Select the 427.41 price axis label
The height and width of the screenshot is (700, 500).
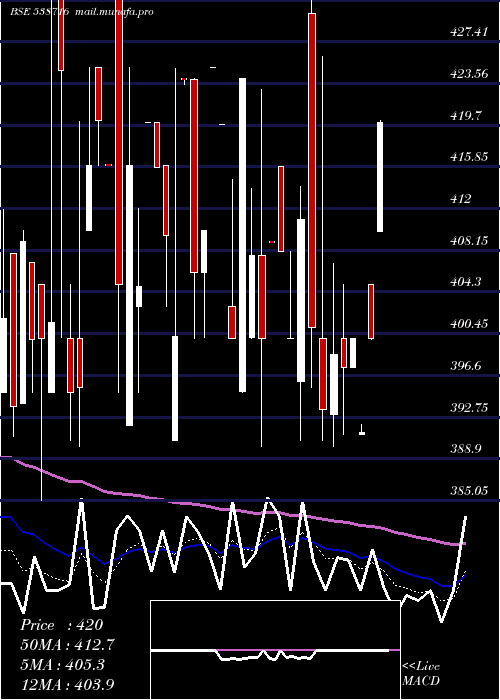tap(469, 32)
